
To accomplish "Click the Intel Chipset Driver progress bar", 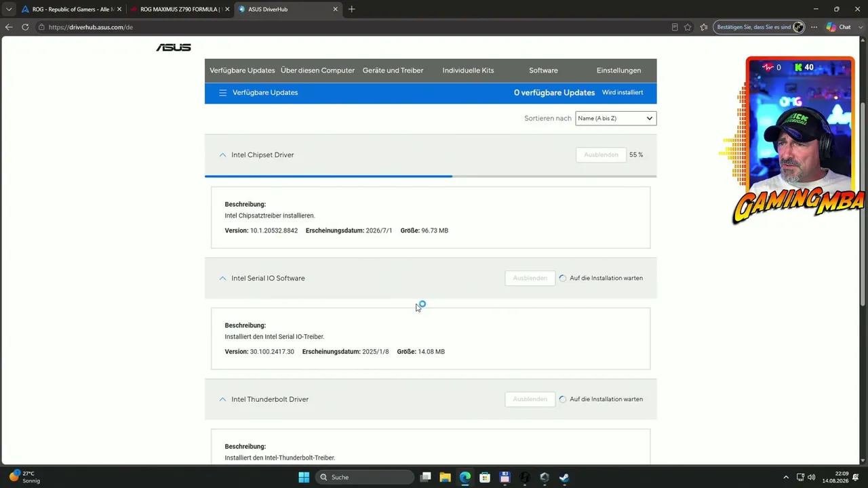I will tap(431, 176).
